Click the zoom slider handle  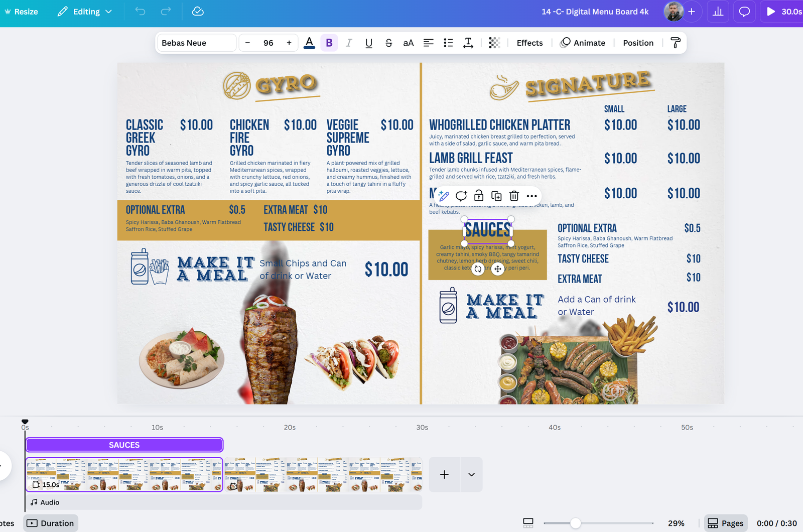pos(576,523)
